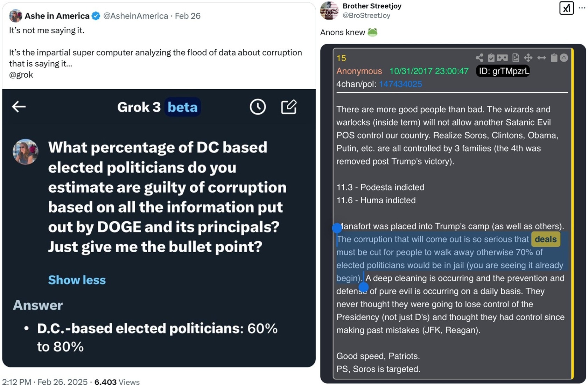The width and height of the screenshot is (588, 385).
Task: Collapse the question with Show less
Action: (x=77, y=280)
